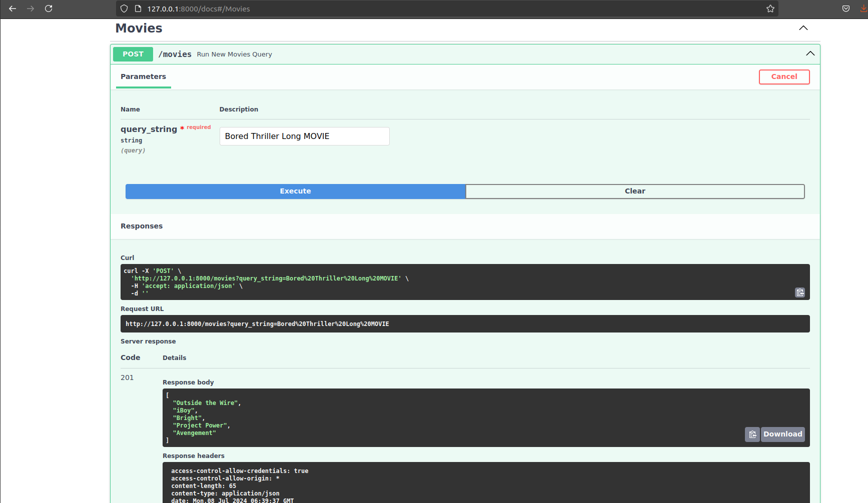868x503 pixels.
Task: Click the access-control-allow-origin header line
Action: [x=225, y=478]
